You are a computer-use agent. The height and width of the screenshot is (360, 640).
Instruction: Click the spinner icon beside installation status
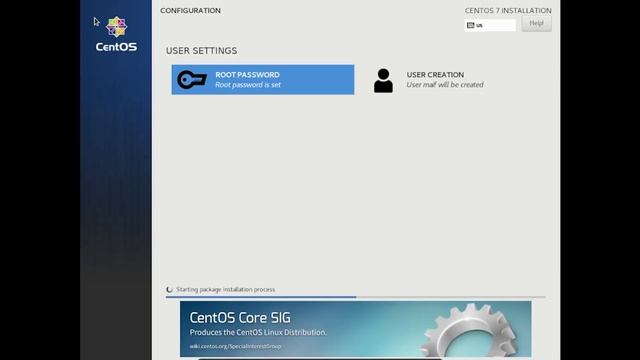tap(169, 290)
